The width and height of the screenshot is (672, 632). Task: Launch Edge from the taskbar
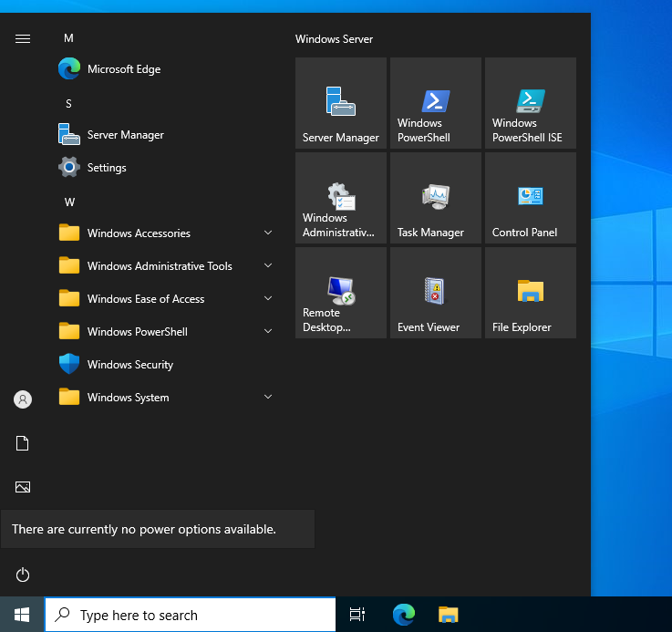(404, 615)
